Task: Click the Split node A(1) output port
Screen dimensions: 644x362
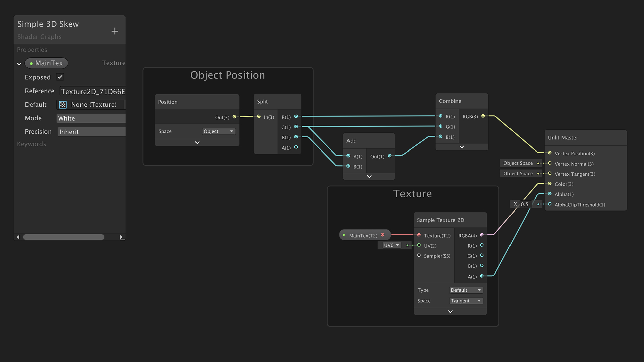Action: tap(296, 147)
